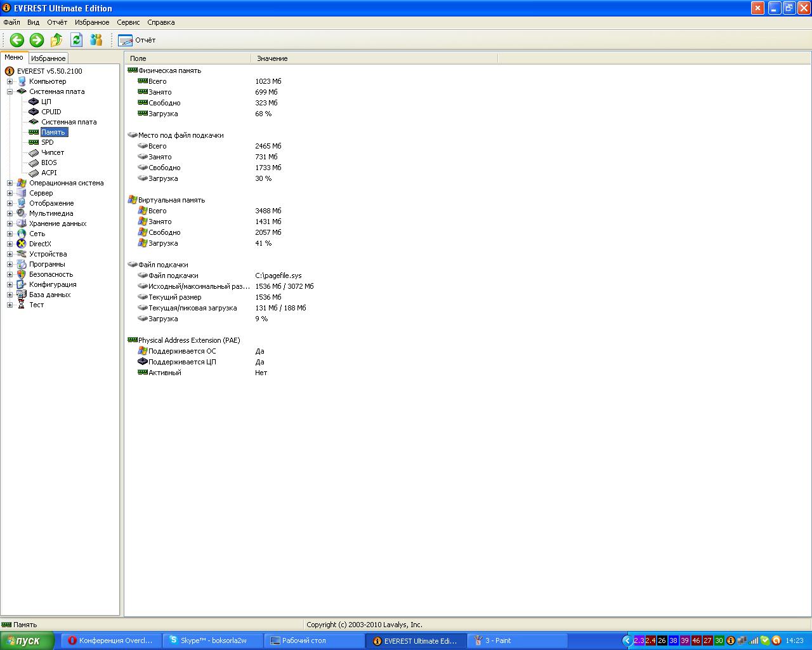Expand the Безопасность tree node
The image size is (812, 650).
click(x=10, y=274)
